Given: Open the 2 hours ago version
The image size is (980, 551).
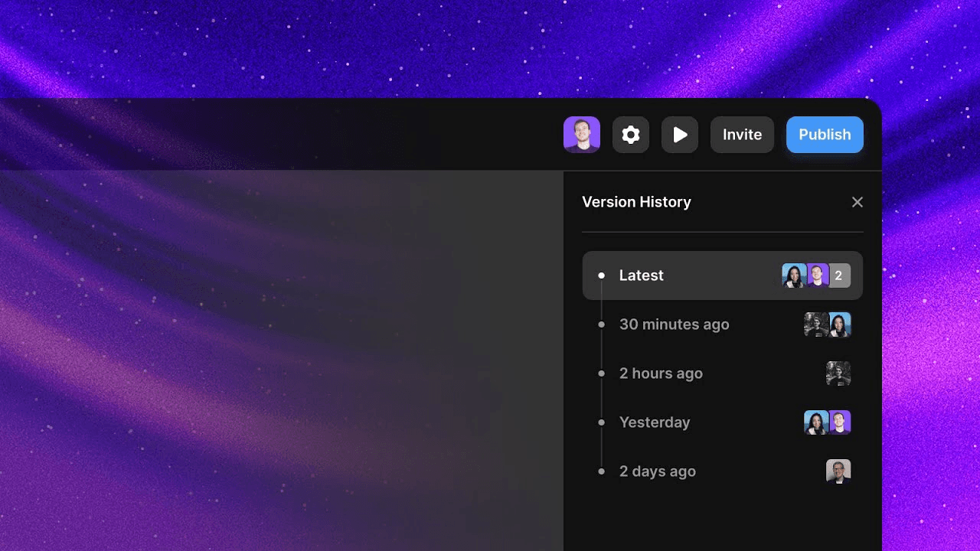Looking at the screenshot, I should pyautogui.click(x=661, y=373).
